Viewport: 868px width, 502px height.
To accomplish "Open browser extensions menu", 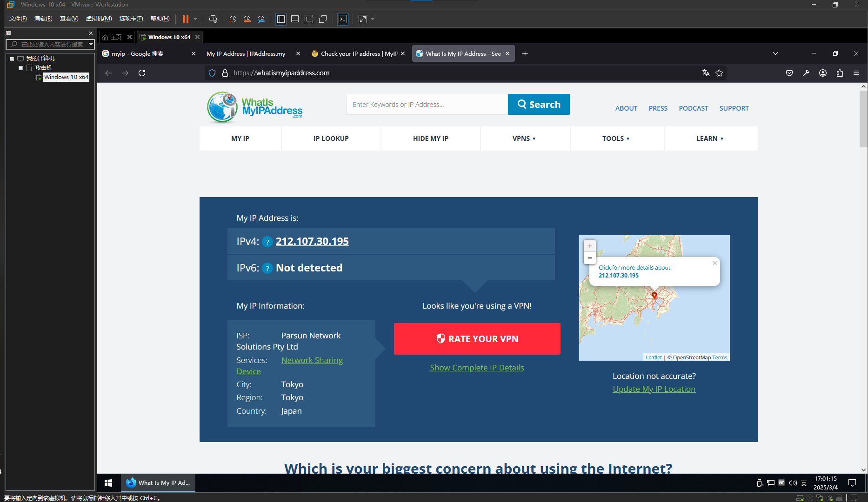I will tap(840, 73).
